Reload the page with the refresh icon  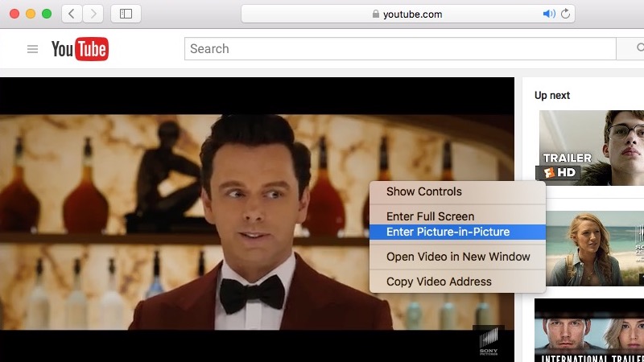coord(566,14)
